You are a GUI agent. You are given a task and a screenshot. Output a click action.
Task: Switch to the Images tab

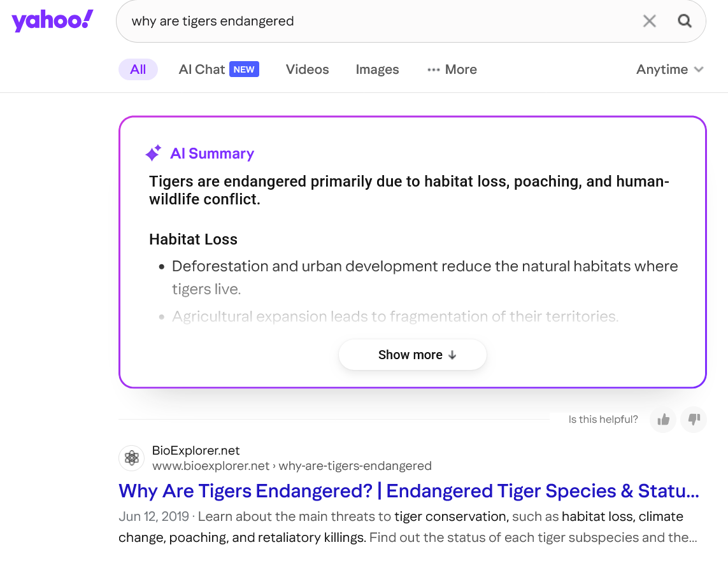click(x=378, y=69)
